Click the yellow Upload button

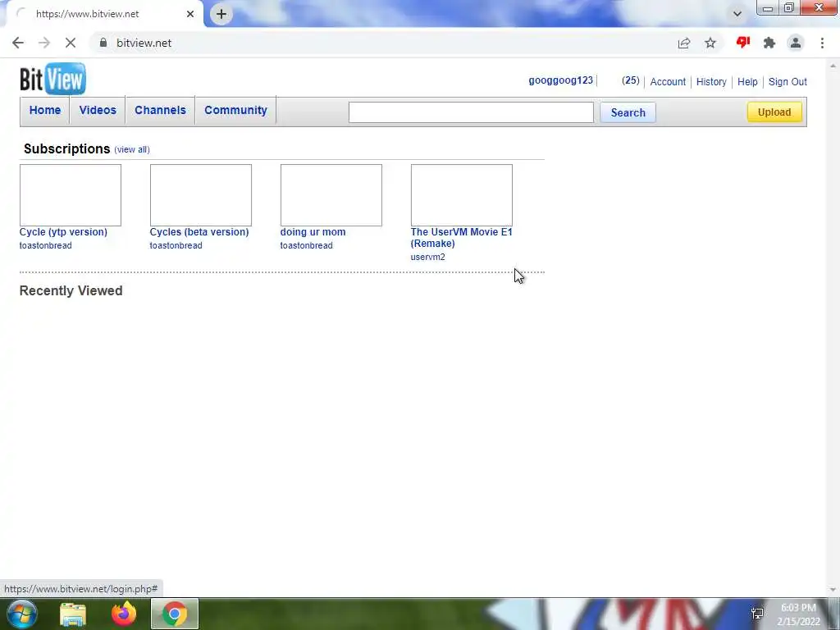(x=774, y=112)
